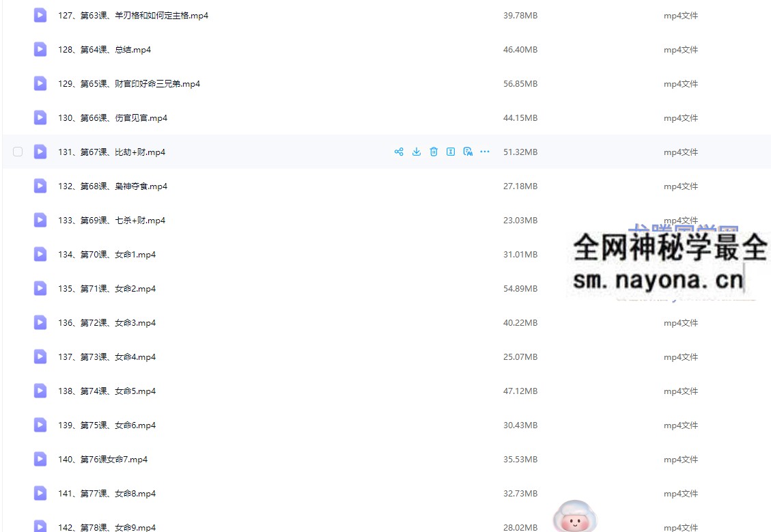Click the size value 40.22MB
The height and width of the screenshot is (532, 771).
pyautogui.click(x=520, y=322)
